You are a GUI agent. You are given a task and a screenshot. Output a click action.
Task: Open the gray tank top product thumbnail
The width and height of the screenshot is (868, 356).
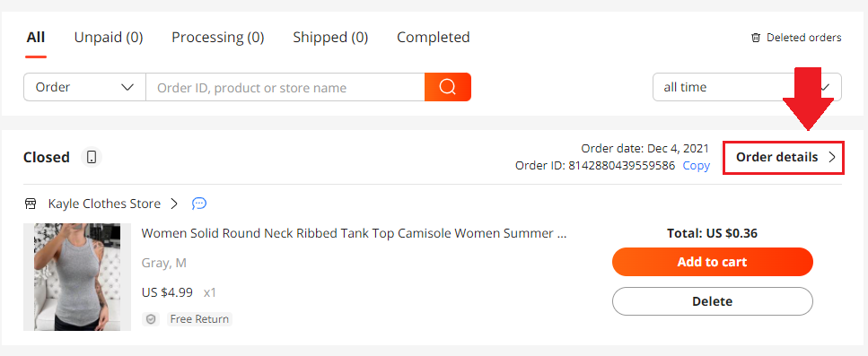click(x=77, y=277)
